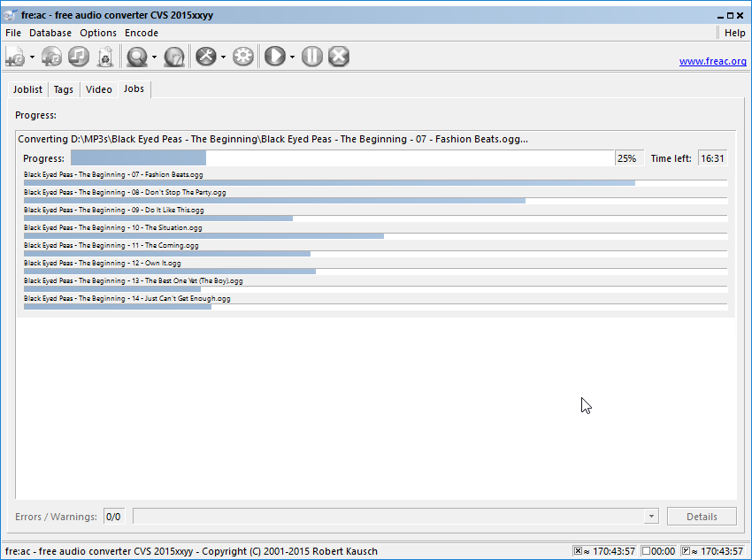Click the crossed box icon in status bar
This screenshot has height=560, width=752.
coord(578,551)
